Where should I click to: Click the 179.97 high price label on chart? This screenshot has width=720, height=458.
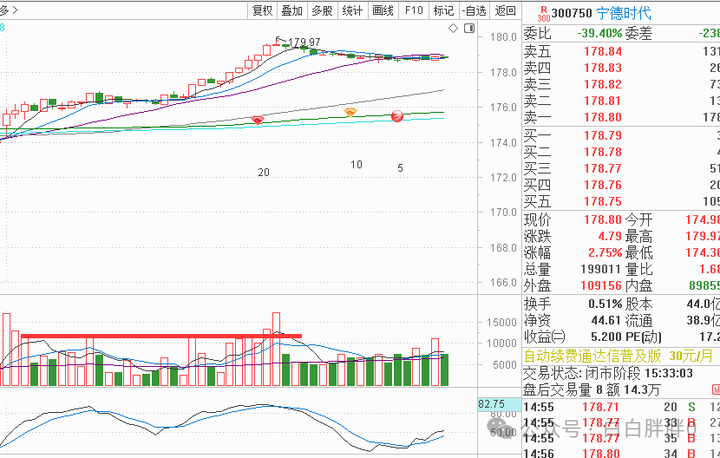tap(304, 42)
